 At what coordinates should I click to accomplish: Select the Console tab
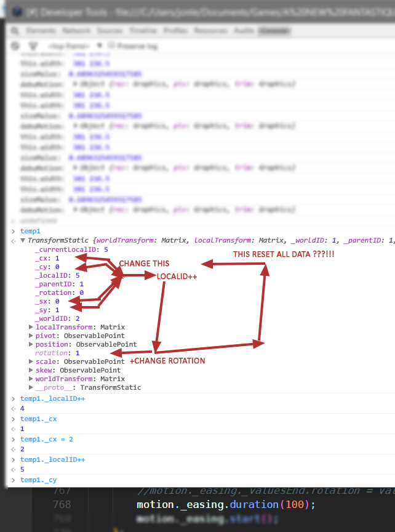point(274,31)
